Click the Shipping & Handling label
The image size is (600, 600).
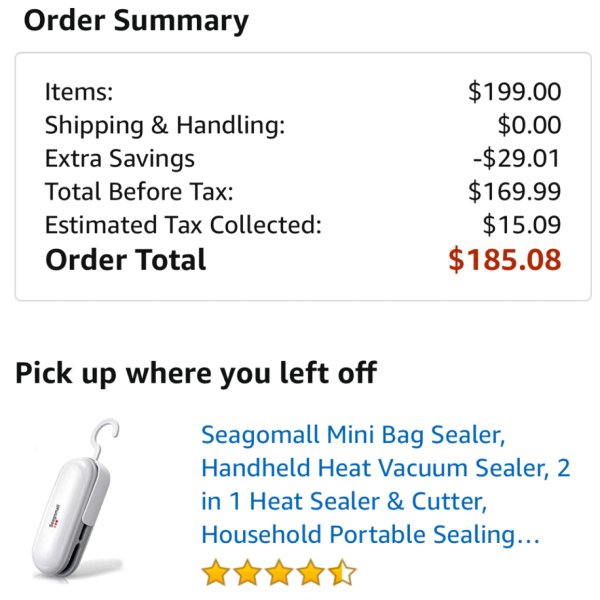(165, 126)
